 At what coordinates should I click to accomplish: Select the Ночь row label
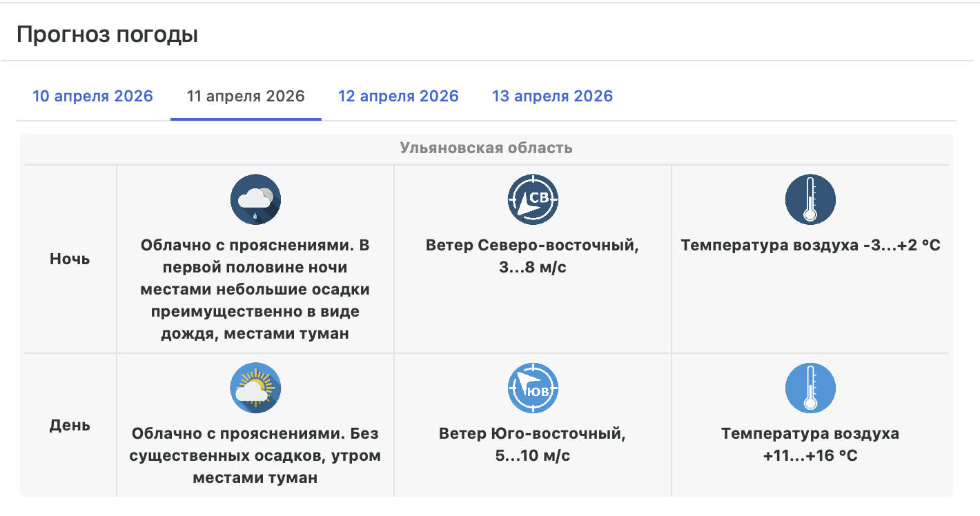coord(70,259)
